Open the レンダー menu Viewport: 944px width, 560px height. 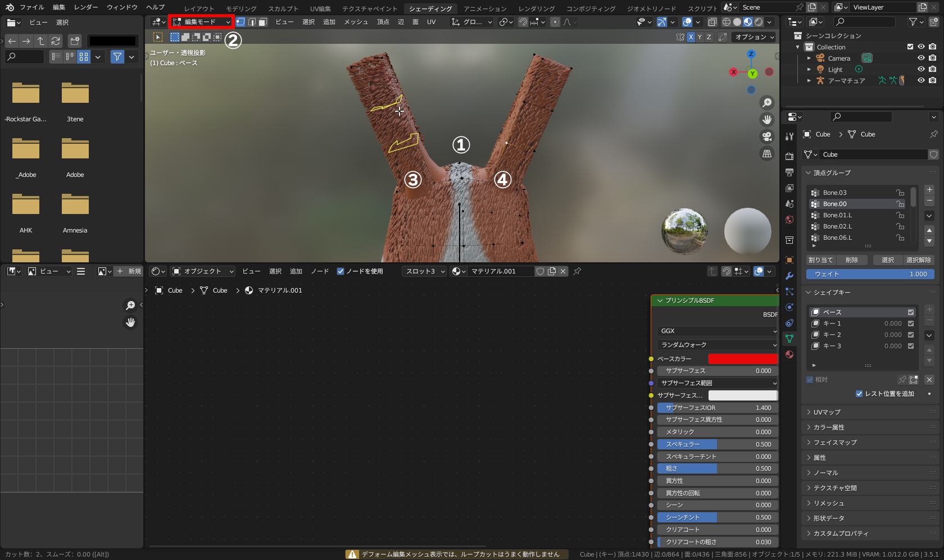tap(86, 7)
